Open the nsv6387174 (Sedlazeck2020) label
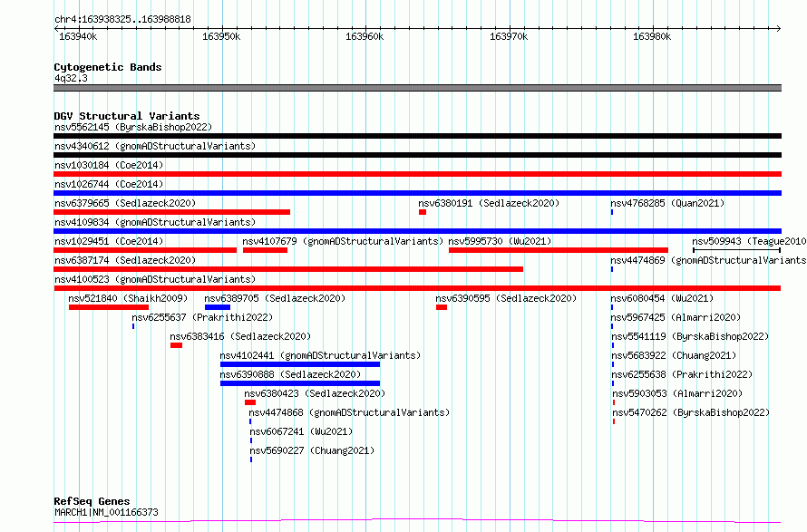 point(125,260)
